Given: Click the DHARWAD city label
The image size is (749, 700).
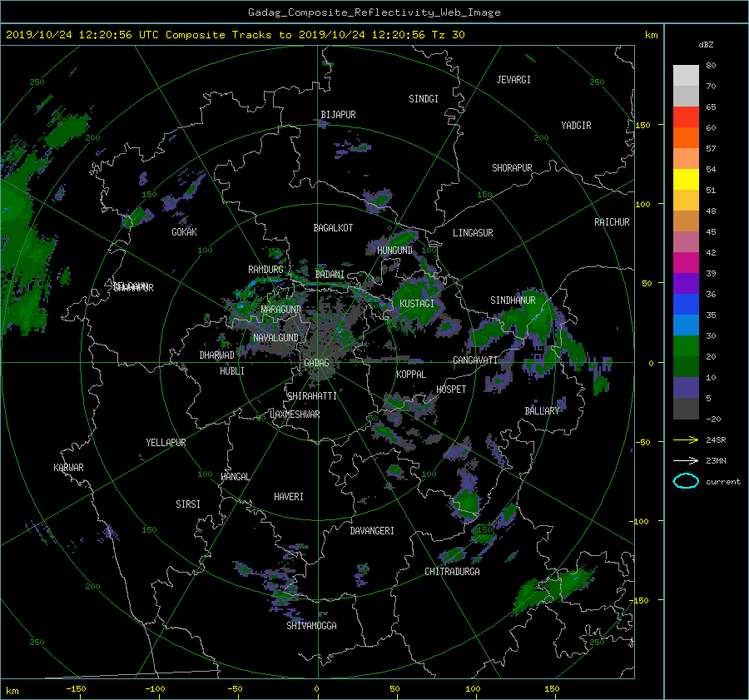Looking at the screenshot, I should [217, 355].
